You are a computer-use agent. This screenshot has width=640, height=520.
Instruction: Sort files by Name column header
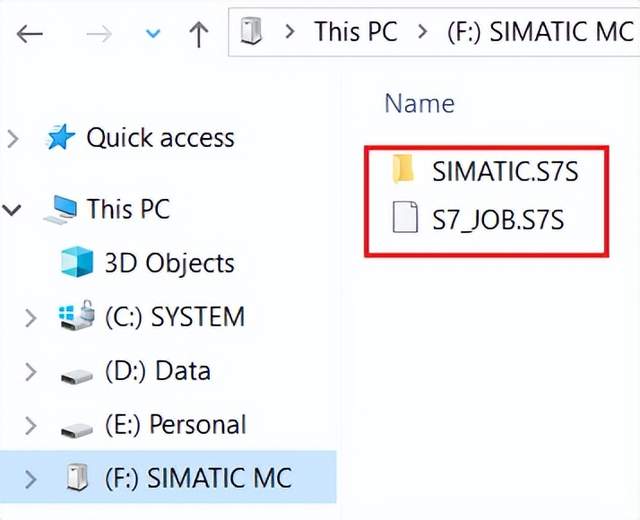(x=419, y=103)
